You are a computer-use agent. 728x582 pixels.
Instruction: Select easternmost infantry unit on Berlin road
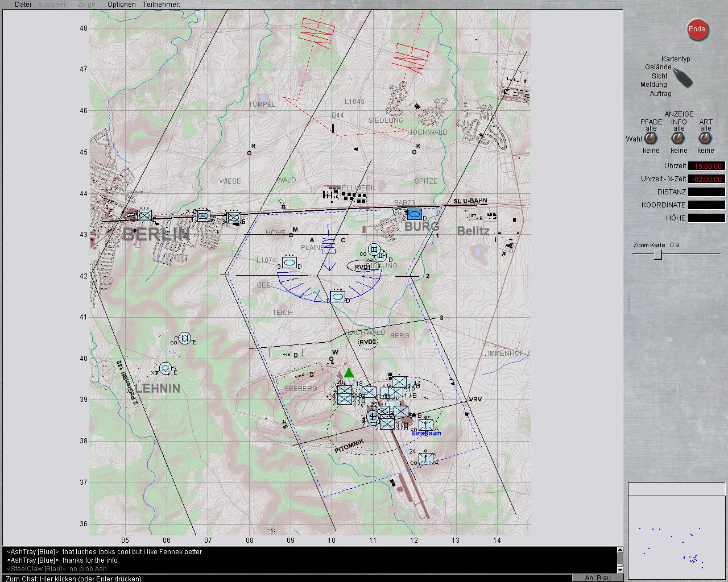(233, 217)
